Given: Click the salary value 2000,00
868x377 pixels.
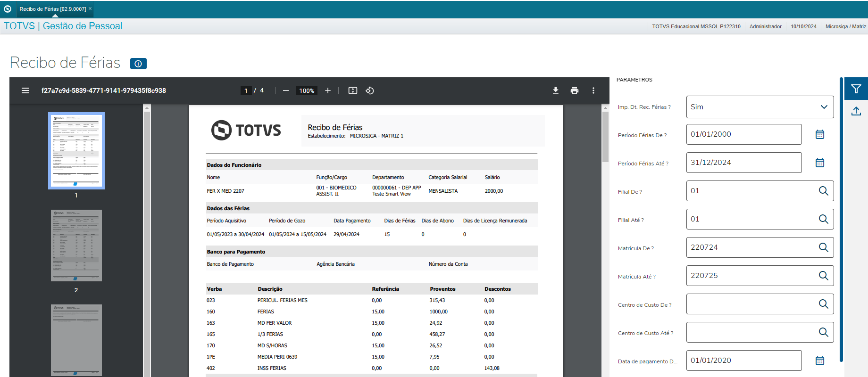Looking at the screenshot, I should [494, 191].
